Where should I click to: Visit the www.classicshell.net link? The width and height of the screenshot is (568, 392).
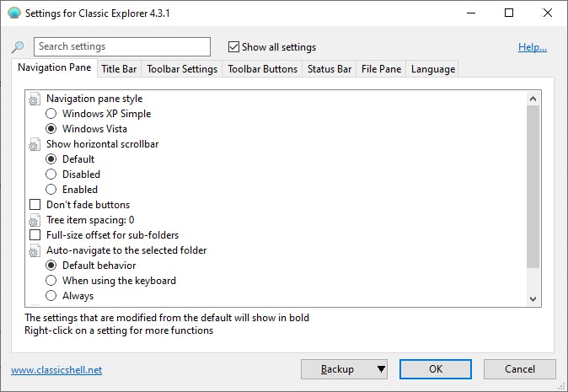pos(56,369)
